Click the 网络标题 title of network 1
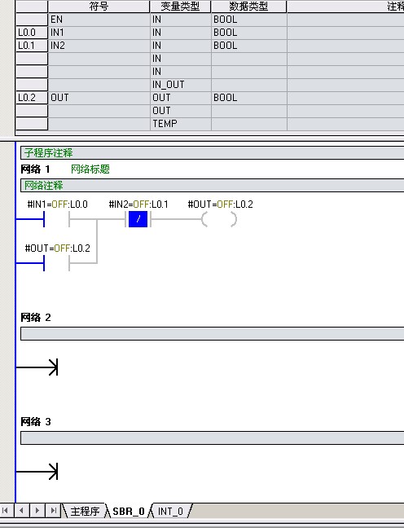Viewport: 404px width, 532px height. (x=90, y=169)
